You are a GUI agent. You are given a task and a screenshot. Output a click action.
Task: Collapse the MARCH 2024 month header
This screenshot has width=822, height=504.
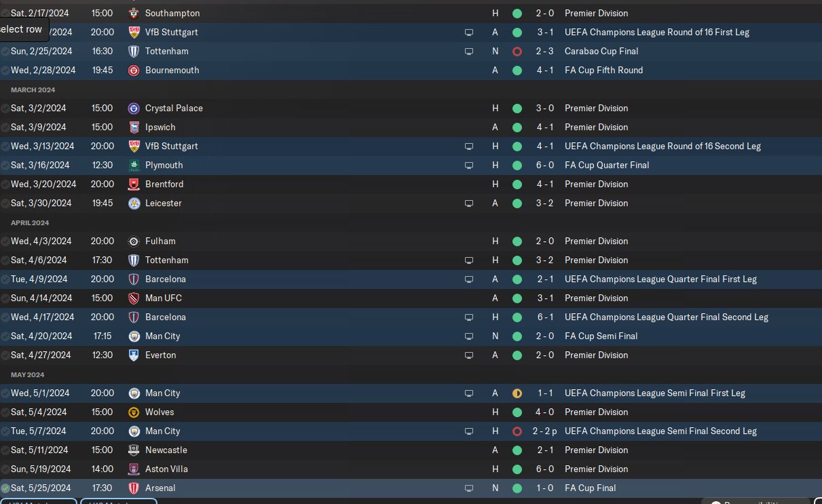(33, 90)
